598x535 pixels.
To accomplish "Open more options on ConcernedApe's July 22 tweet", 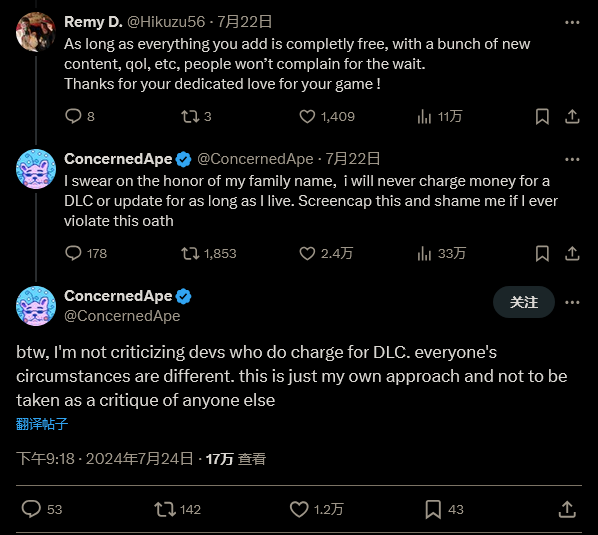I will [x=572, y=159].
